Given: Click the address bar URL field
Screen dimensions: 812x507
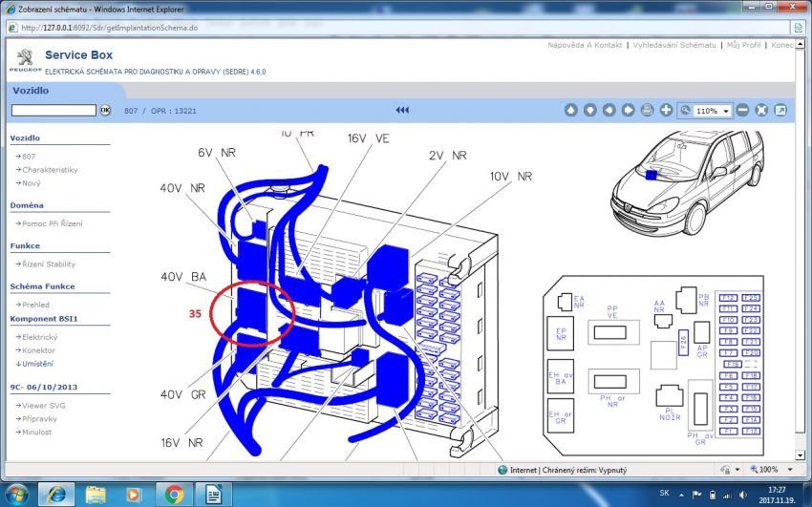Looking at the screenshot, I should [398, 28].
